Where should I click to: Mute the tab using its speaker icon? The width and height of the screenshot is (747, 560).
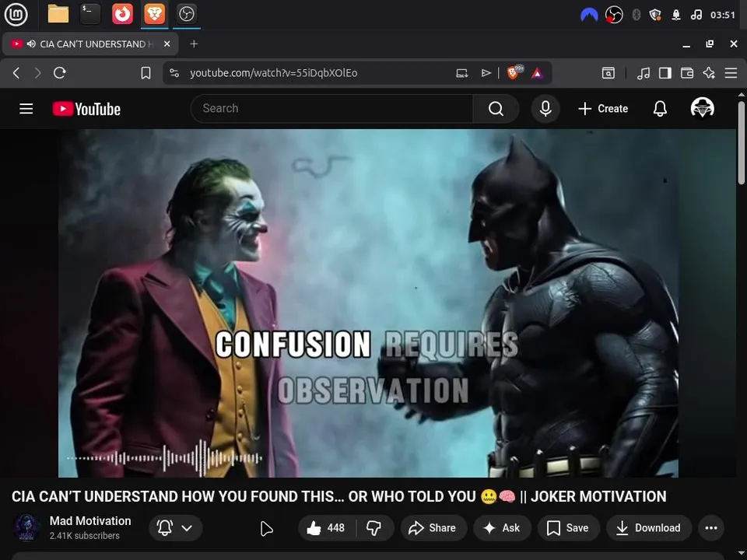pyautogui.click(x=31, y=44)
